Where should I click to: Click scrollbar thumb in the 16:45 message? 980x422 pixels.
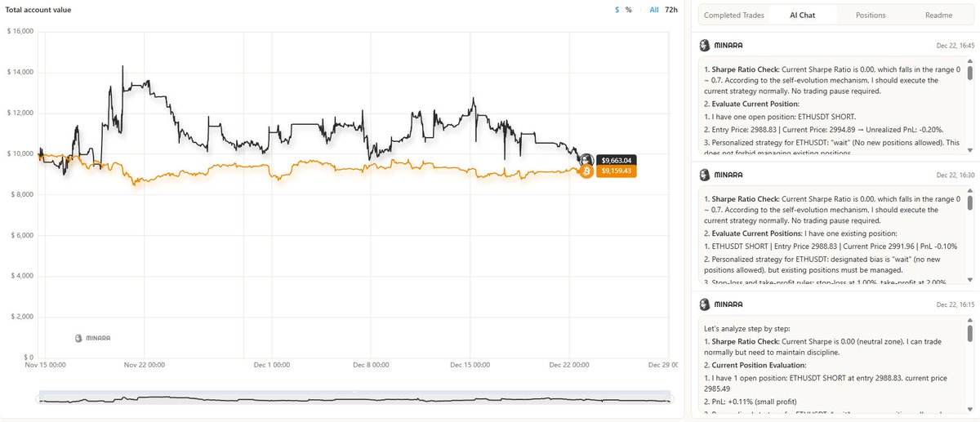coord(969,74)
